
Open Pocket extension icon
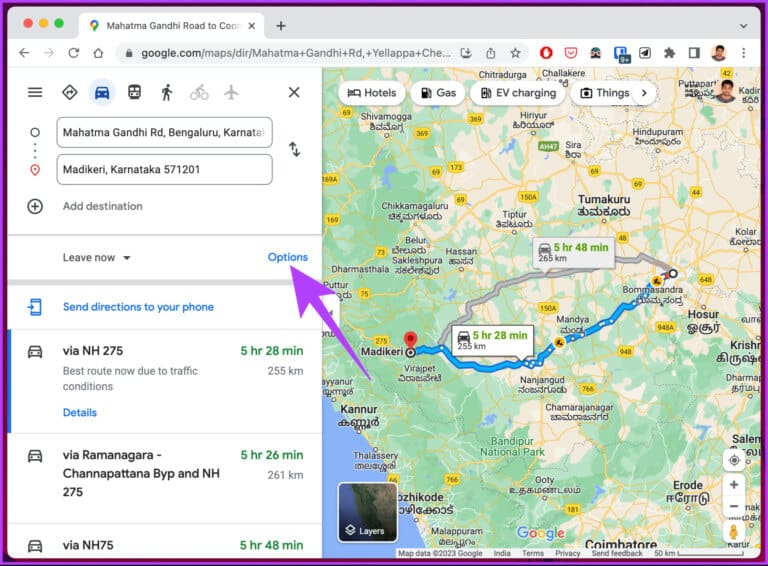(571, 53)
